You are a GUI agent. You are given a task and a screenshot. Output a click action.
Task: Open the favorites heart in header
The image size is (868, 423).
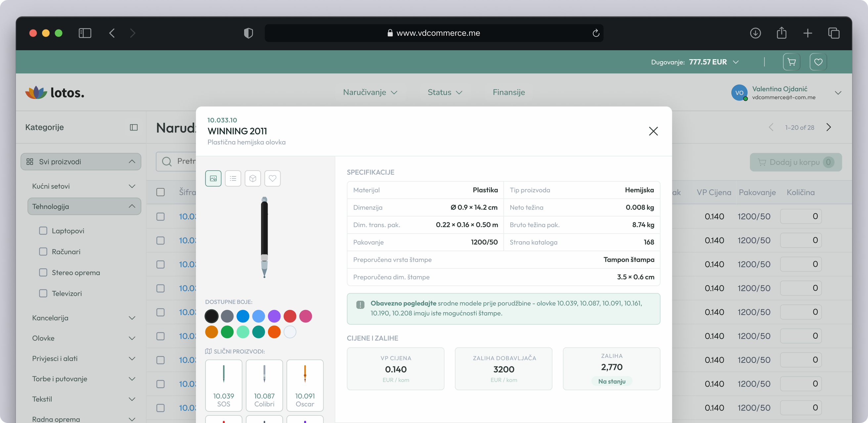pos(818,62)
